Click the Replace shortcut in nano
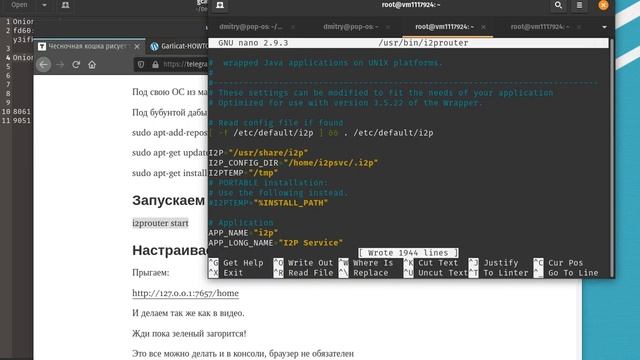The width and height of the screenshot is (640, 360). pos(364,273)
